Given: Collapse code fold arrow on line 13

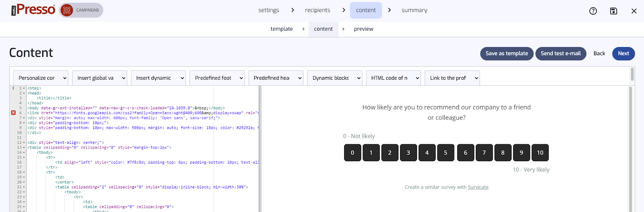Looking at the screenshot, I should pos(24,148).
